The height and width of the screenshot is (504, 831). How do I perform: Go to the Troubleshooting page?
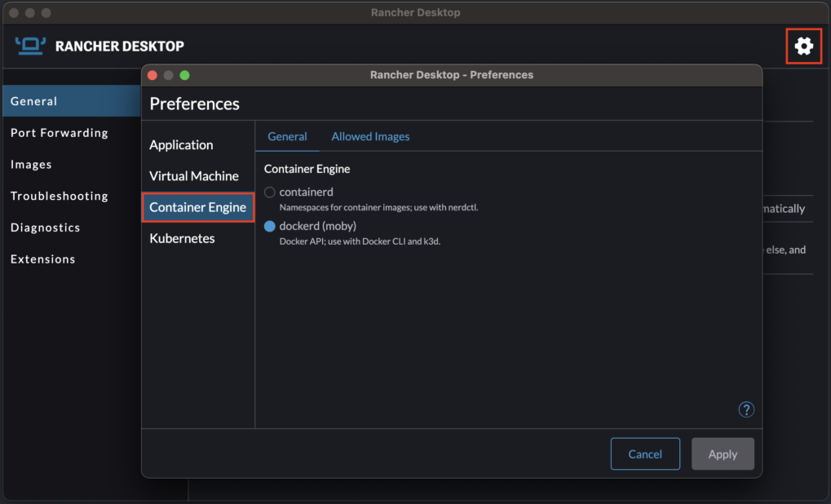coord(59,196)
